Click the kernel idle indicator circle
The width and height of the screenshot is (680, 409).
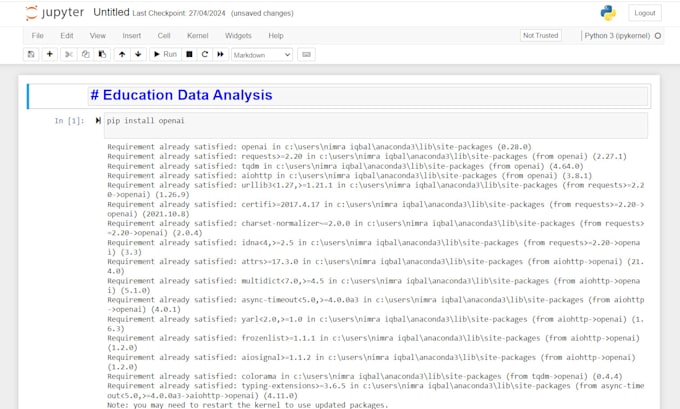pos(658,36)
